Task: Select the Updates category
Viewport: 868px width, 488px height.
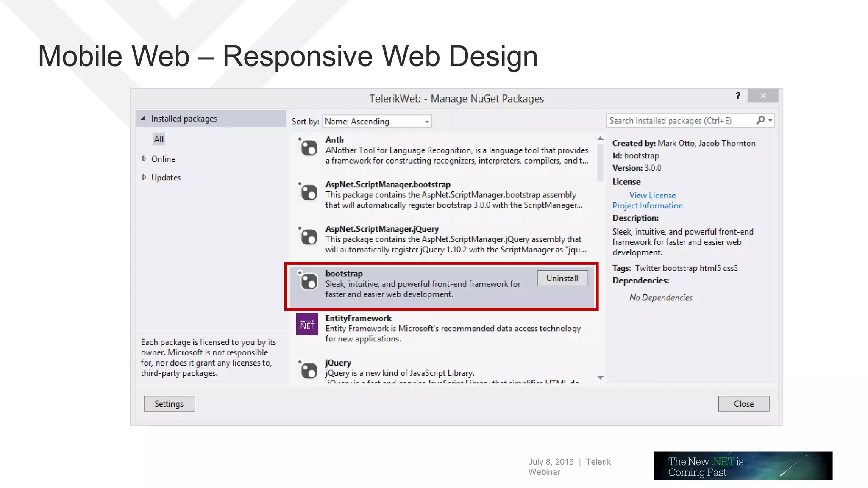Action: click(x=166, y=177)
